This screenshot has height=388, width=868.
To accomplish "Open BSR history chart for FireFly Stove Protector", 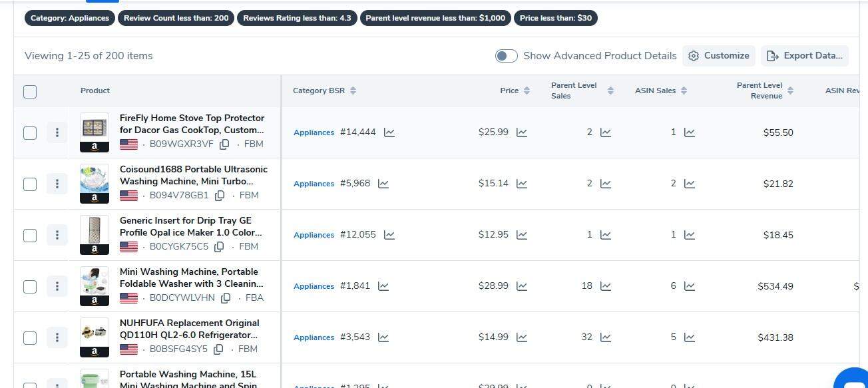I will (x=389, y=132).
